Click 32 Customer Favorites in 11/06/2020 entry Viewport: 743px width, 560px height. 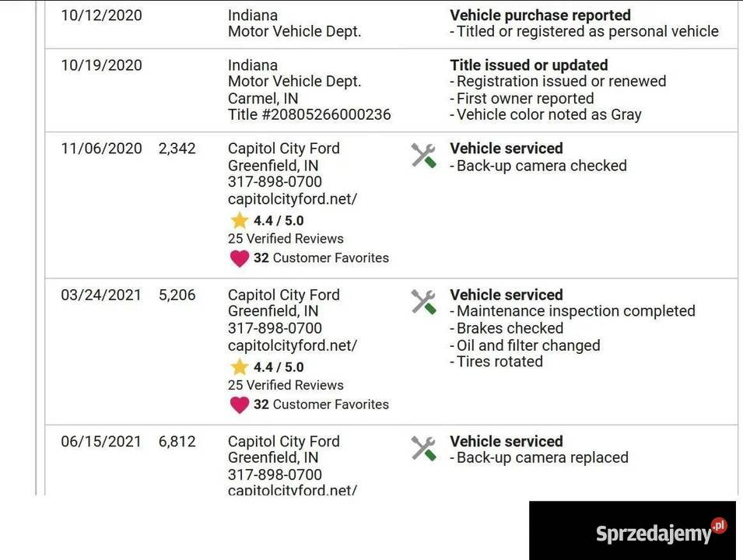pos(321,258)
